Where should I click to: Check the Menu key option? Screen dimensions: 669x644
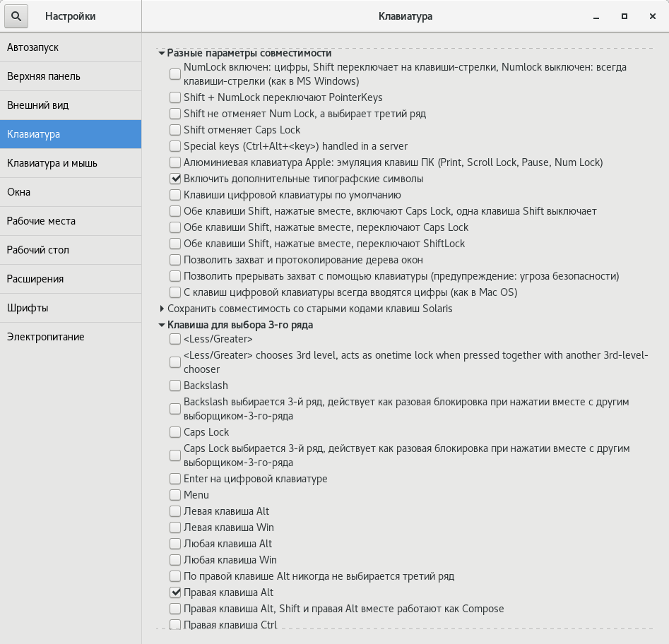point(175,495)
